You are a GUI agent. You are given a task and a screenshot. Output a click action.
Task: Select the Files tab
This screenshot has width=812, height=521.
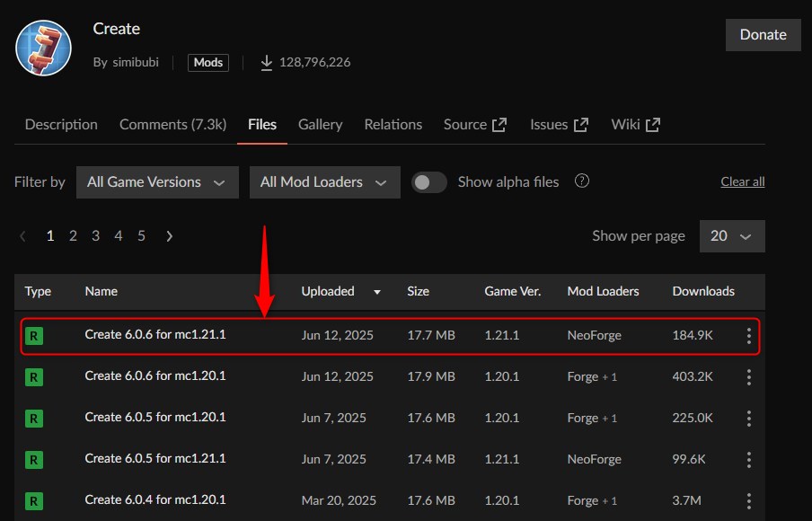(262, 125)
